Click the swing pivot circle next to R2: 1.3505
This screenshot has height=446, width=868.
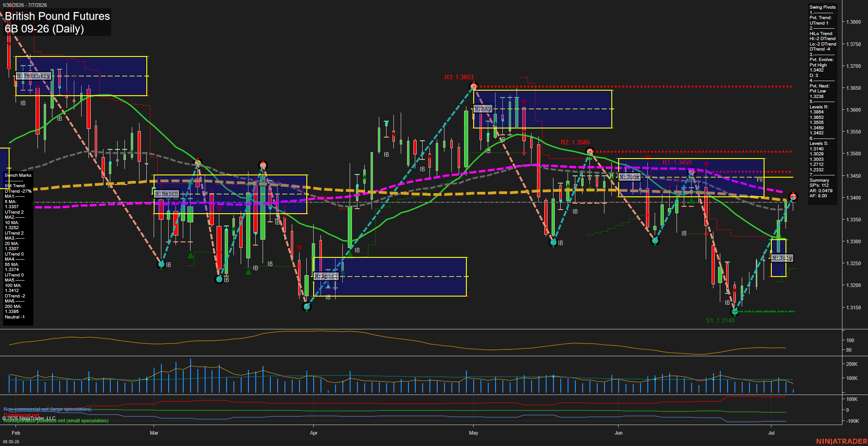589,151
